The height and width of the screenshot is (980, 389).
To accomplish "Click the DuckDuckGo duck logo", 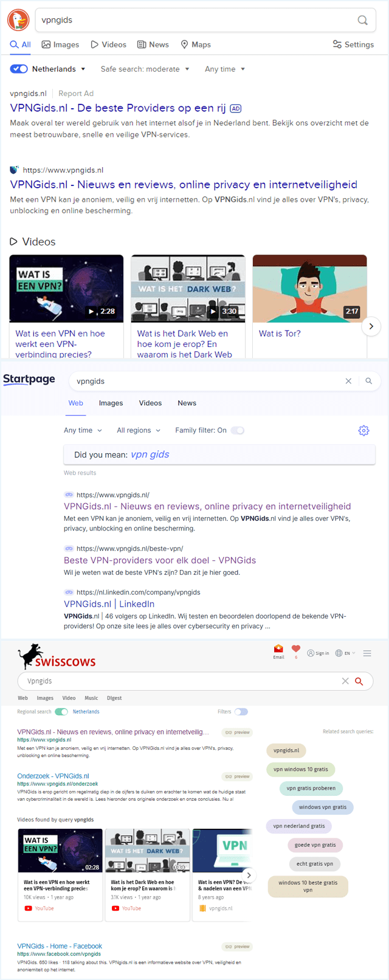I will tap(18, 20).
